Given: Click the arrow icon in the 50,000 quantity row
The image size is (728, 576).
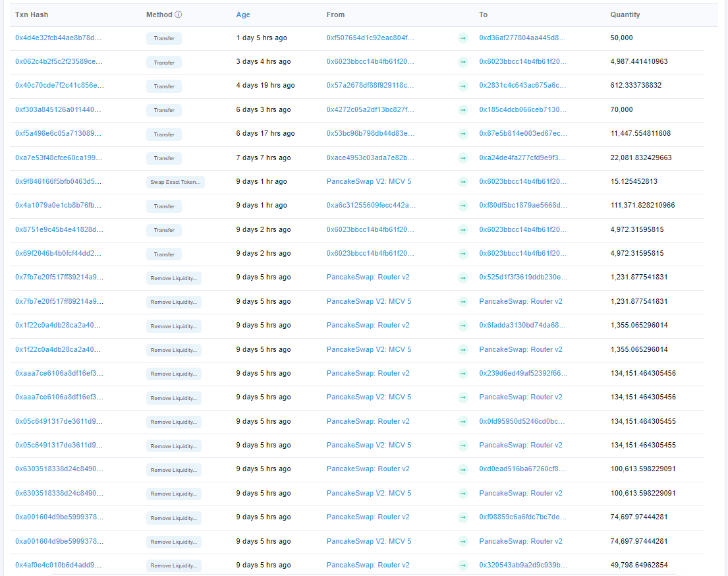Looking at the screenshot, I should [x=463, y=38].
